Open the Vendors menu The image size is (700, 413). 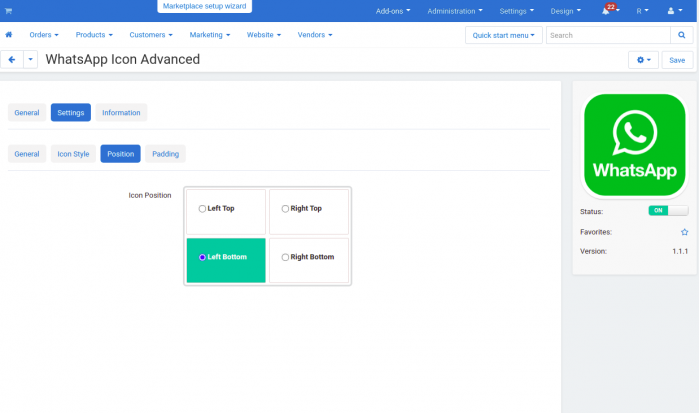(x=315, y=34)
